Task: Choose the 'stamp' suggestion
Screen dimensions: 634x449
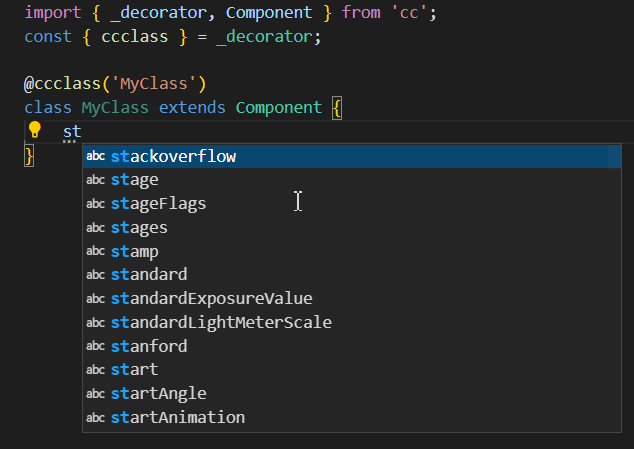Action: (x=135, y=251)
